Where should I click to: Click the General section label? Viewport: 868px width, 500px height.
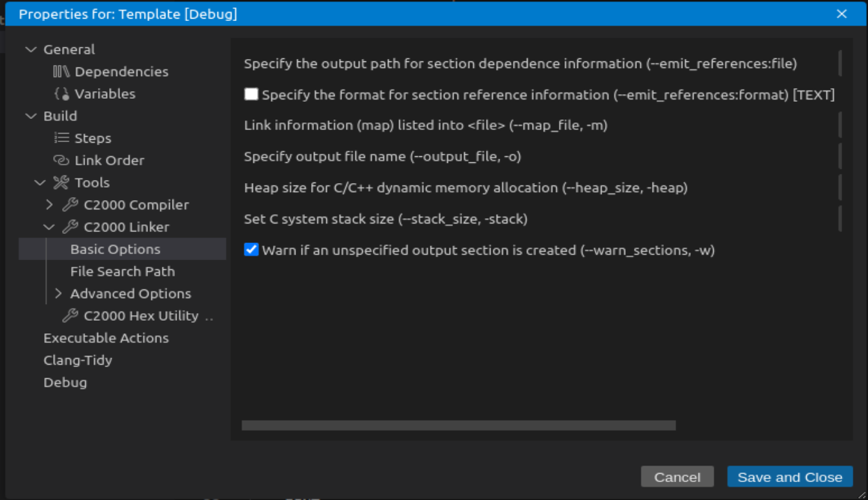[69, 49]
